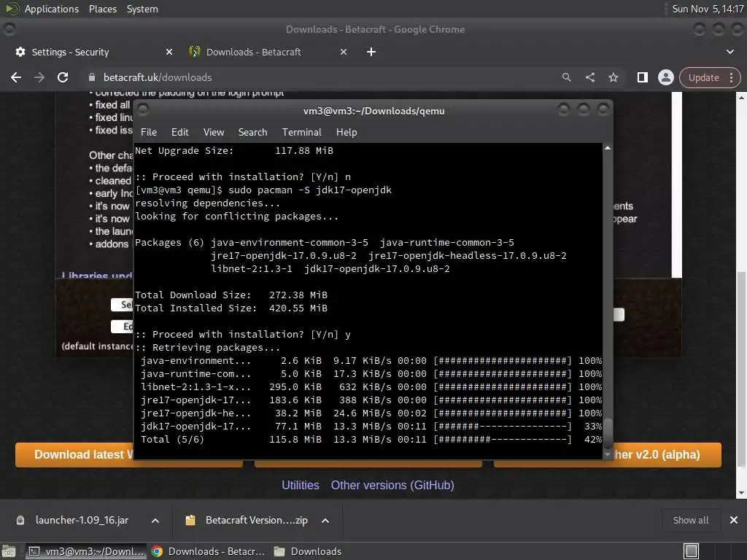Click the address bar URL
This screenshot has height=560, width=747.
point(158,77)
